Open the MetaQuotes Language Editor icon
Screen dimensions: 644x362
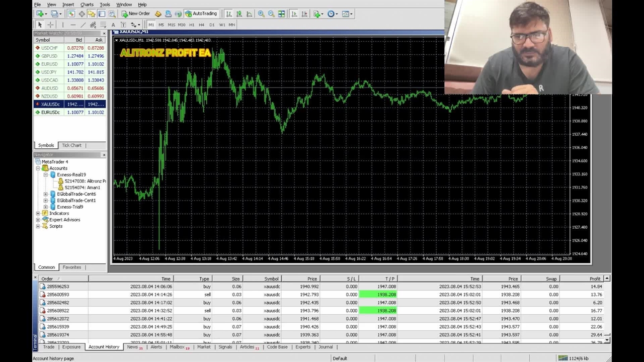158,14
